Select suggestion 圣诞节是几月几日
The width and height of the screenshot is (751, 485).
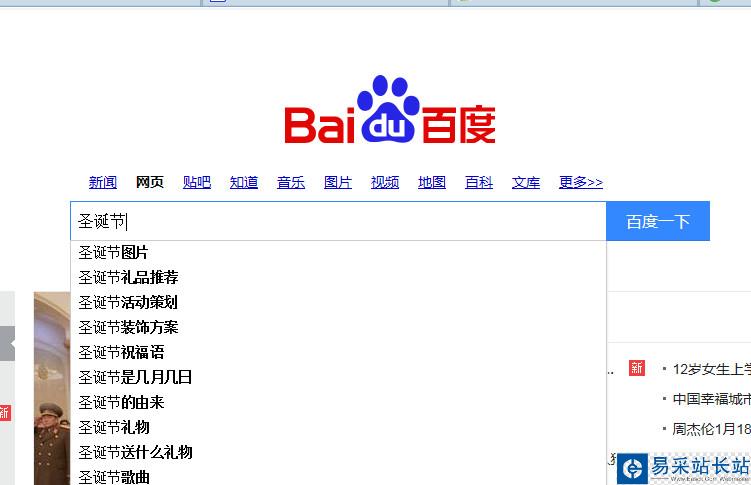point(338,377)
